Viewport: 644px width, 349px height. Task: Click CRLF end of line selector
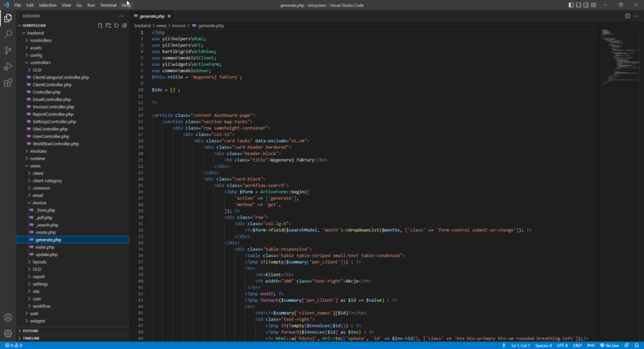tap(577, 345)
